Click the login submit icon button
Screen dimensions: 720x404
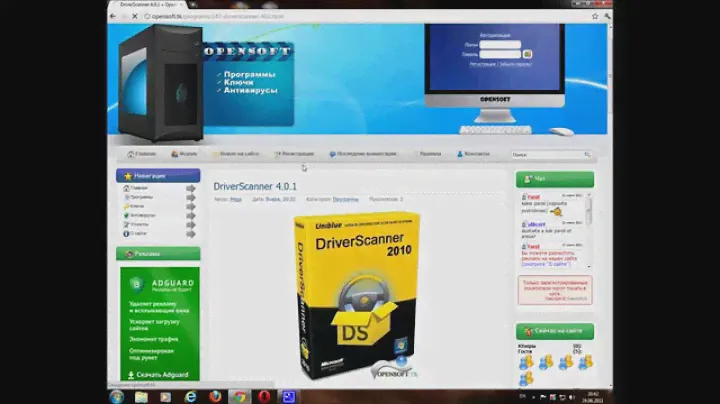tap(527, 53)
